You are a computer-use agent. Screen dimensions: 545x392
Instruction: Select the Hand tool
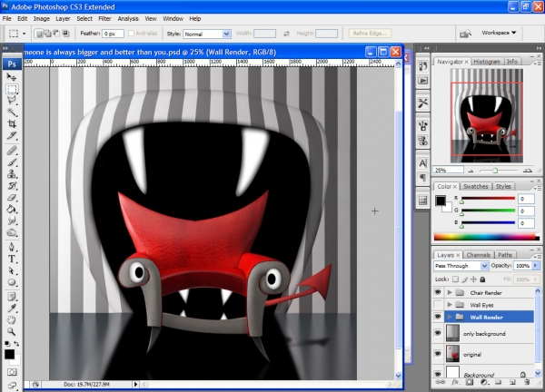point(12,319)
